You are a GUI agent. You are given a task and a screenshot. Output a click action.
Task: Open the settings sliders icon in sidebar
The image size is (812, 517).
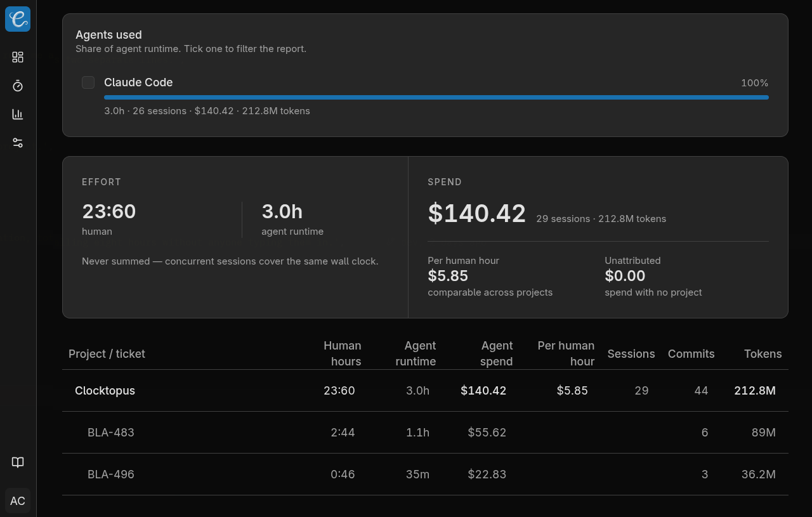[18, 143]
